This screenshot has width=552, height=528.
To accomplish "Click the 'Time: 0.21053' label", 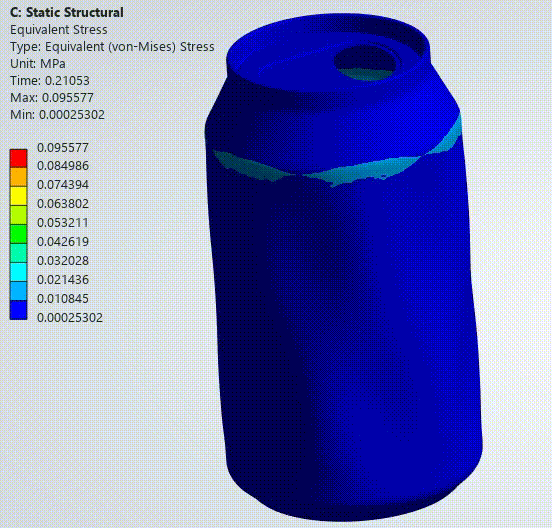I will [50, 81].
